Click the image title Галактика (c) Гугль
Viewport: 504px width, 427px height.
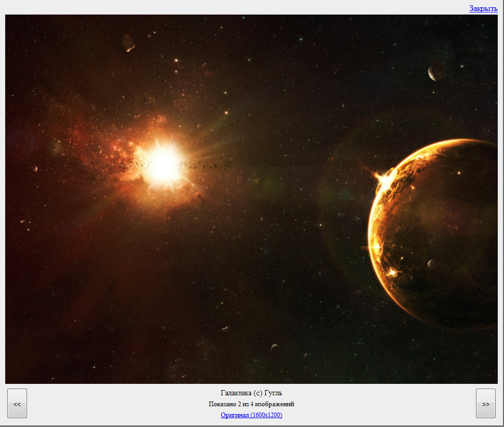[x=251, y=393]
